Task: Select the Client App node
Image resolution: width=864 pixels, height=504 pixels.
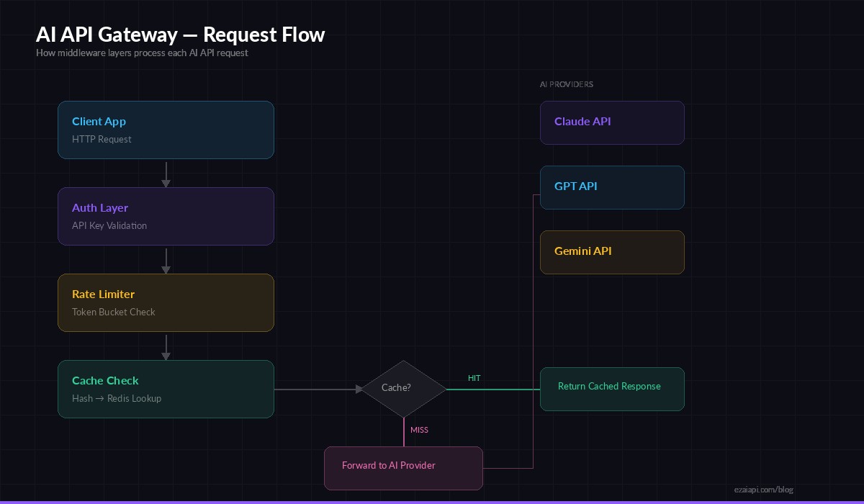Action: coord(166,130)
